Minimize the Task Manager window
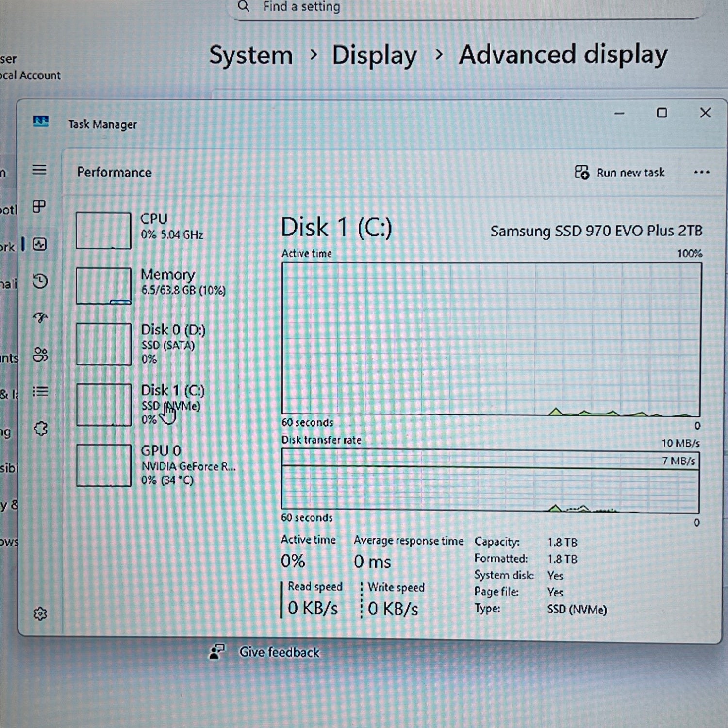The image size is (728, 728). [619, 113]
